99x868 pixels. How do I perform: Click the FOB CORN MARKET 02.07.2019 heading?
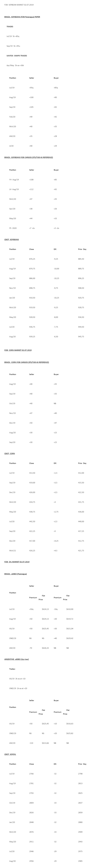[x=18, y=350]
